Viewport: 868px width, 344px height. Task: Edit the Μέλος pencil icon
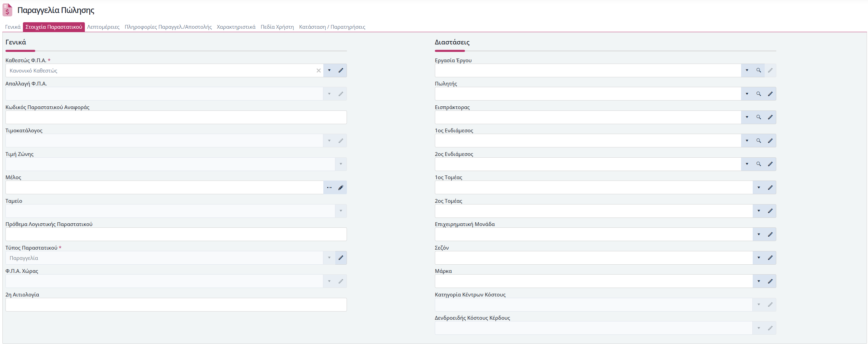click(341, 187)
